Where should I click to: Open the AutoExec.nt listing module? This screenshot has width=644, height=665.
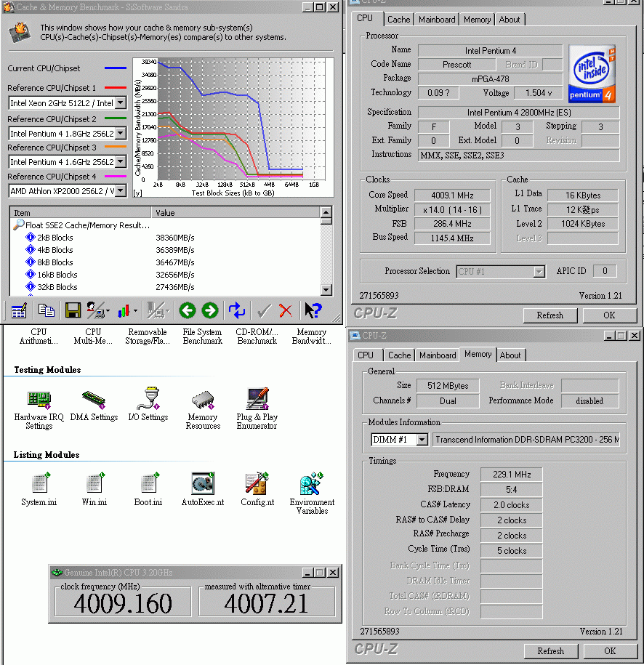(x=203, y=489)
